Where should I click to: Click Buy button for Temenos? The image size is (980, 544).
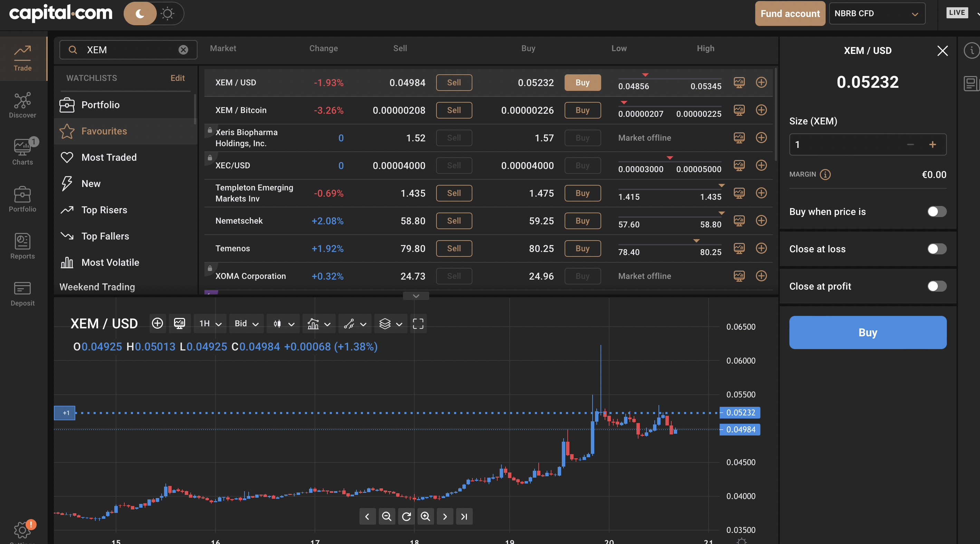[583, 248]
